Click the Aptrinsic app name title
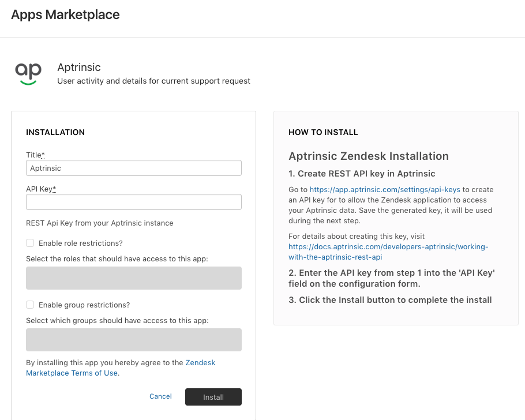Screen dimensions: 525x420 [79, 67]
